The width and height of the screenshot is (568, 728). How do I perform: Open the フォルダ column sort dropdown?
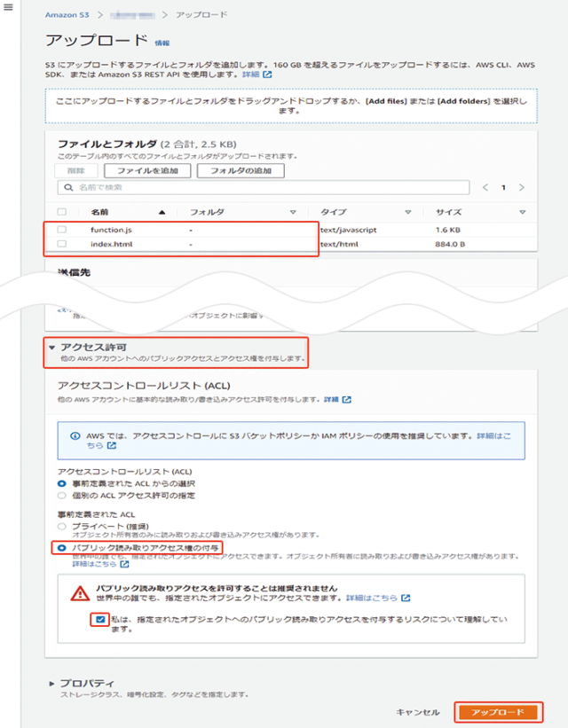point(293,213)
